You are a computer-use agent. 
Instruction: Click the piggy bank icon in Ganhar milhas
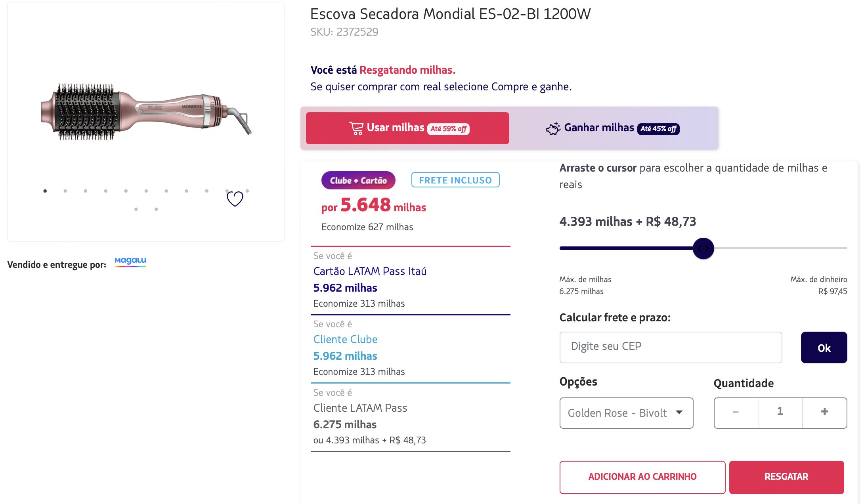(x=553, y=128)
